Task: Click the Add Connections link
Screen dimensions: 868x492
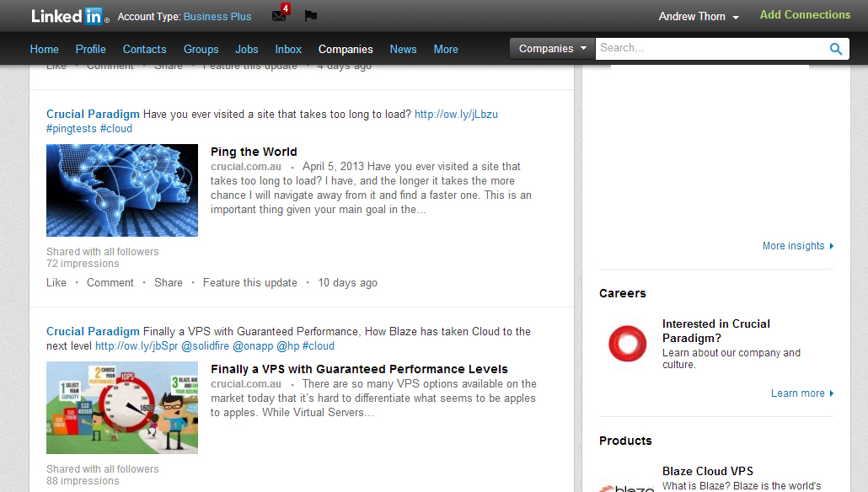Action: tap(805, 15)
